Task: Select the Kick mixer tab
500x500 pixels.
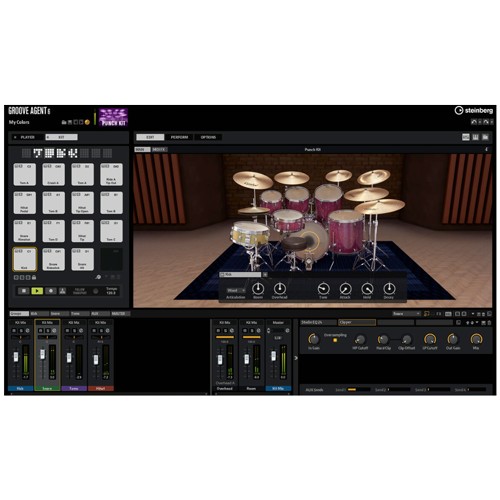Action: click(x=39, y=314)
